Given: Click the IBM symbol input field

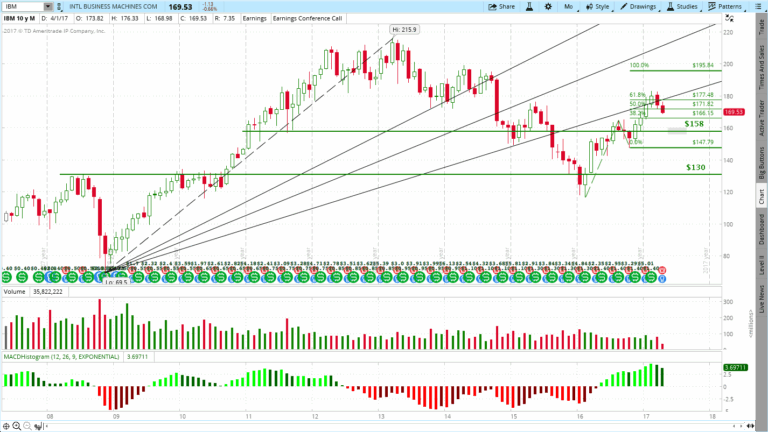Looking at the screenshot, I should (24, 6).
